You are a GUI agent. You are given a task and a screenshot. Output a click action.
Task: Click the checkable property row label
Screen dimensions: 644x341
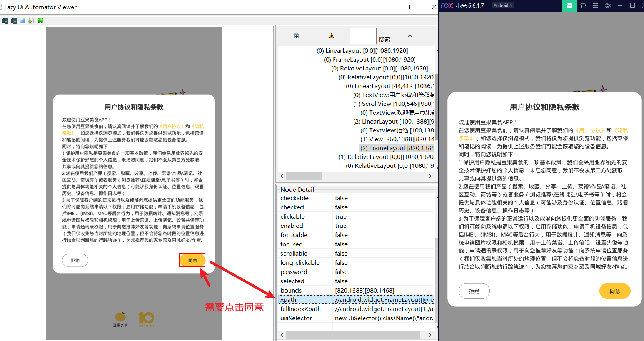click(x=294, y=198)
